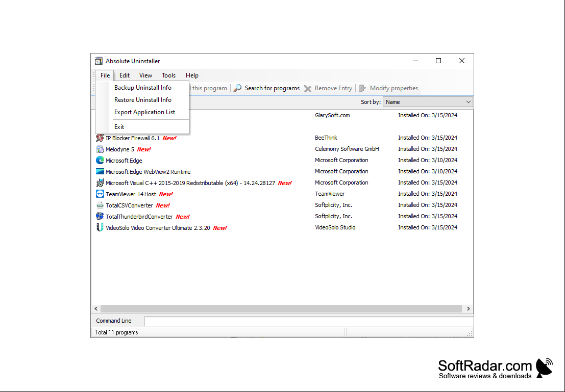The image size is (565, 392).
Task: Click the Celemony Software GmbH publisher text
Action: click(x=347, y=149)
